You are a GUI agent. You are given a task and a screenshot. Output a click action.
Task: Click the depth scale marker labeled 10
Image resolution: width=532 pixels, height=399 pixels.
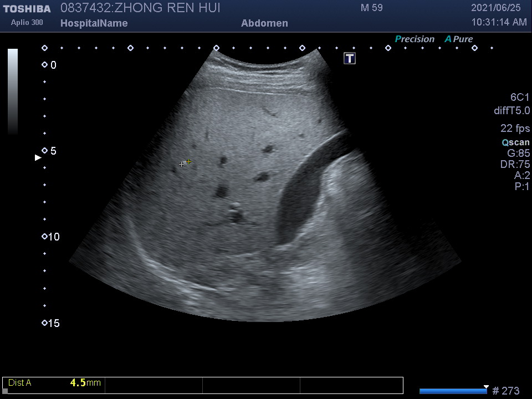pos(45,237)
